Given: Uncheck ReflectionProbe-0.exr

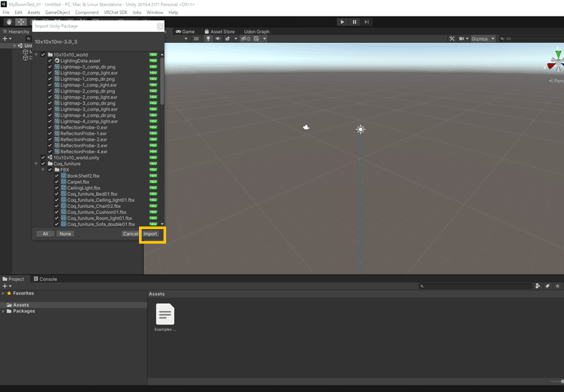Looking at the screenshot, I should coord(50,127).
